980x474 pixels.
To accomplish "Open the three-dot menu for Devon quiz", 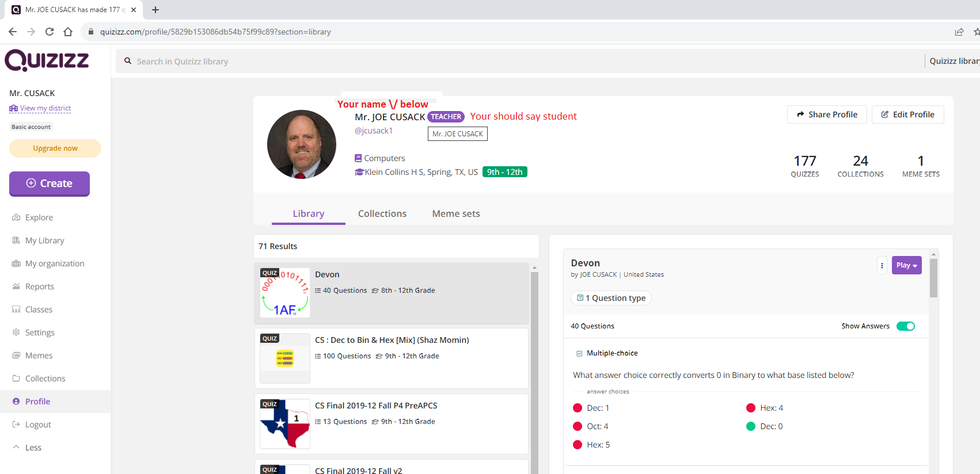I will (882, 265).
